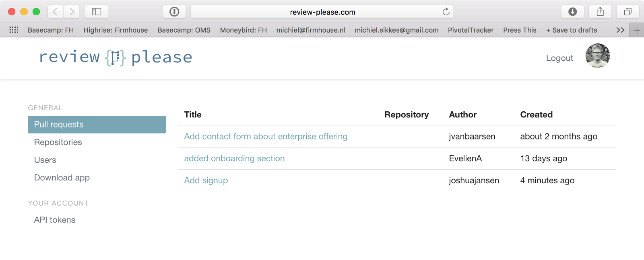
Task: Go back with the browser back arrow
Action: [x=56, y=12]
